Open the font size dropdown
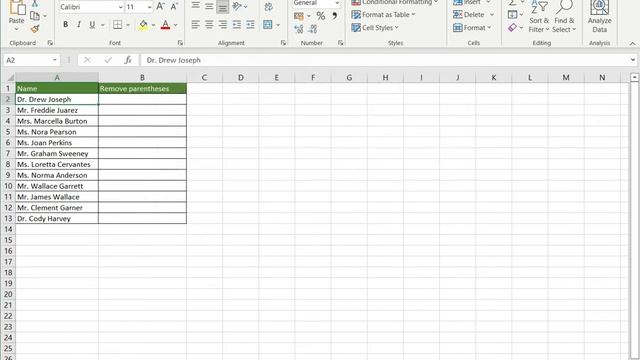640x360 pixels. point(149,7)
